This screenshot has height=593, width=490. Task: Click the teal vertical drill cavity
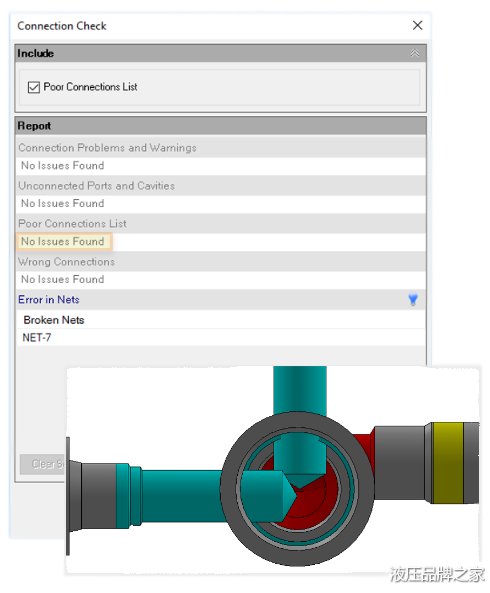[300, 390]
